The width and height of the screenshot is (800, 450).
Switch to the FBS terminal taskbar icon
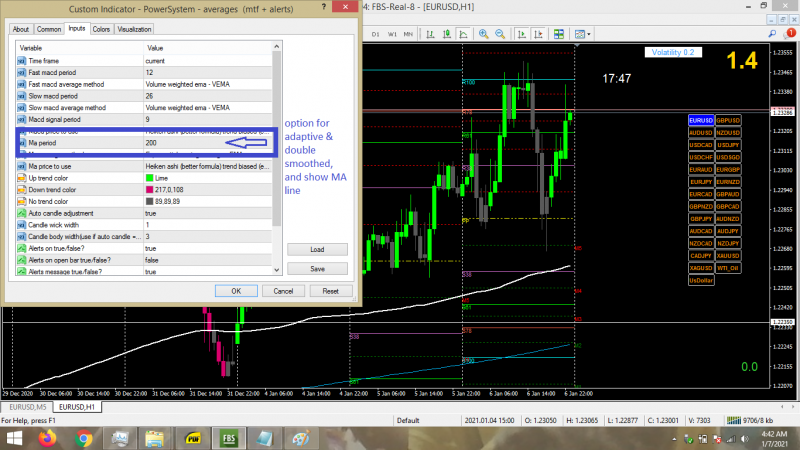point(229,438)
